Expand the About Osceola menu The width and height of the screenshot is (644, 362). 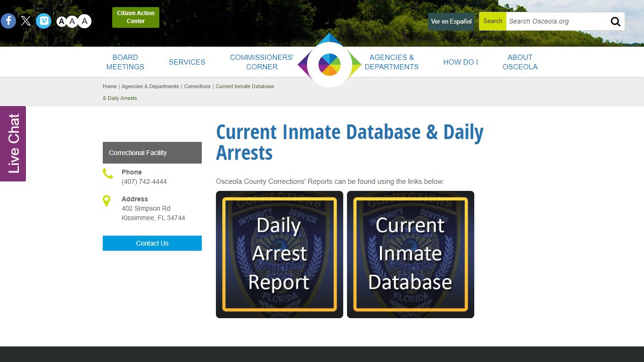click(x=520, y=62)
